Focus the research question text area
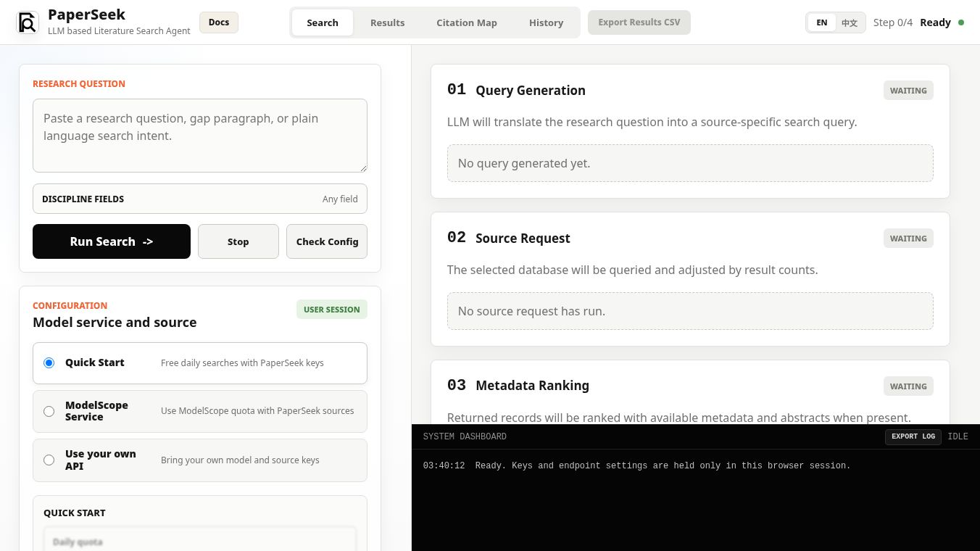 (x=200, y=136)
